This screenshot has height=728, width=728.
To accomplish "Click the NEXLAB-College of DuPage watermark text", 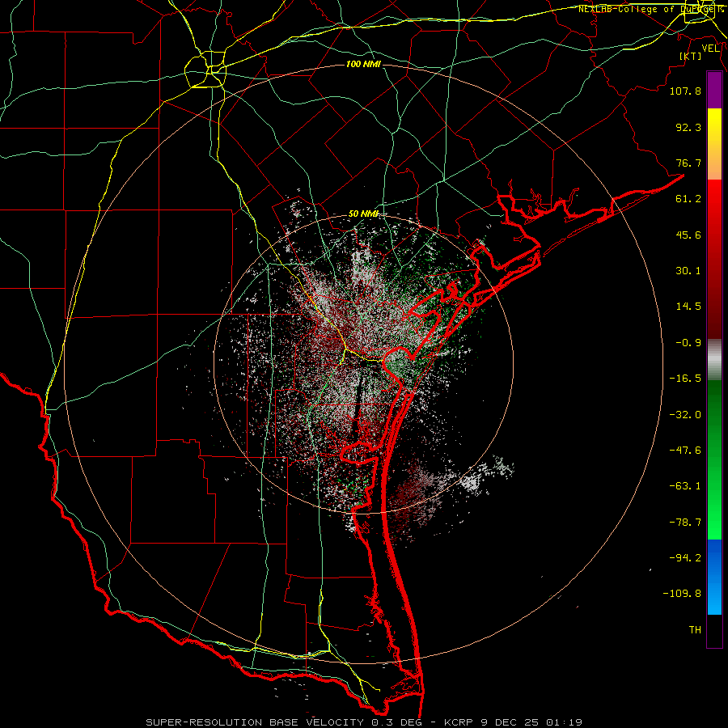I will (650, 9).
